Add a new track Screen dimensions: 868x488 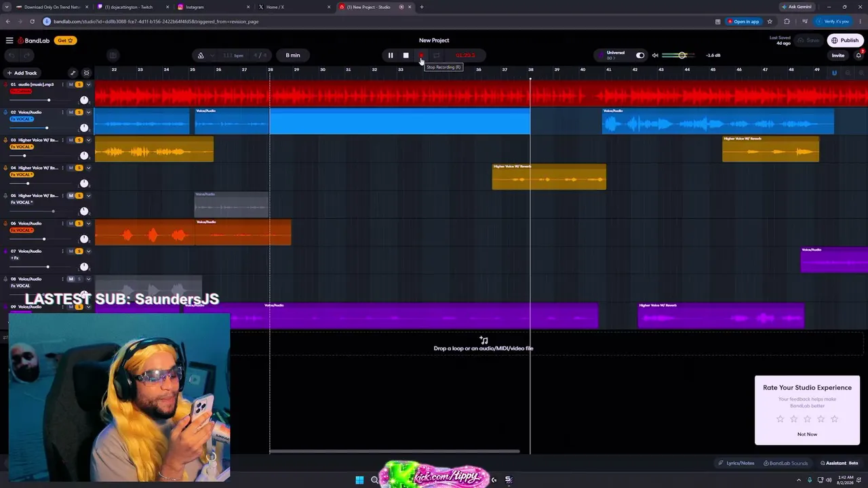pyautogui.click(x=22, y=73)
